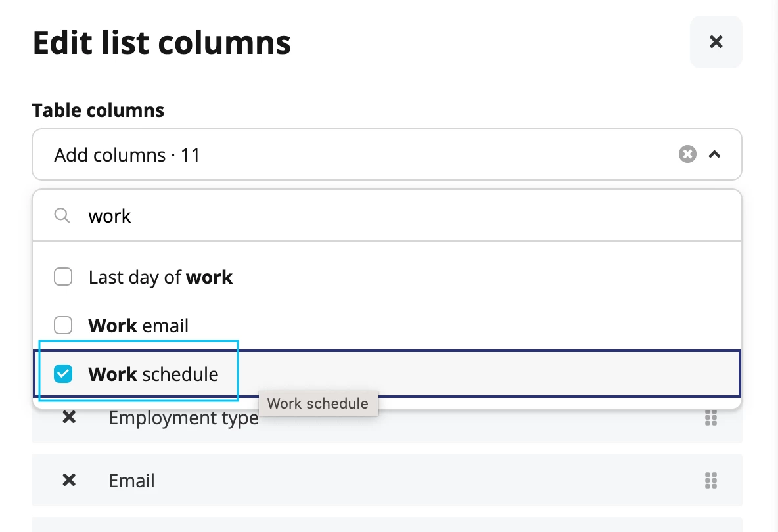Click the Table columns label

[x=98, y=110]
